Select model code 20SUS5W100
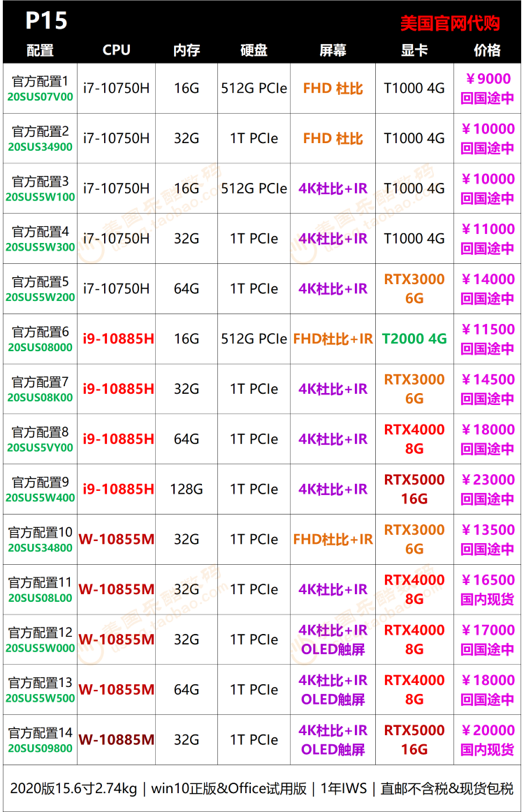 click(40, 198)
